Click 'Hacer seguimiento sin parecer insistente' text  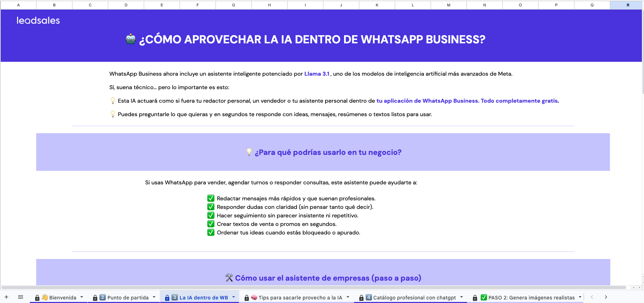pyautogui.click(x=288, y=216)
